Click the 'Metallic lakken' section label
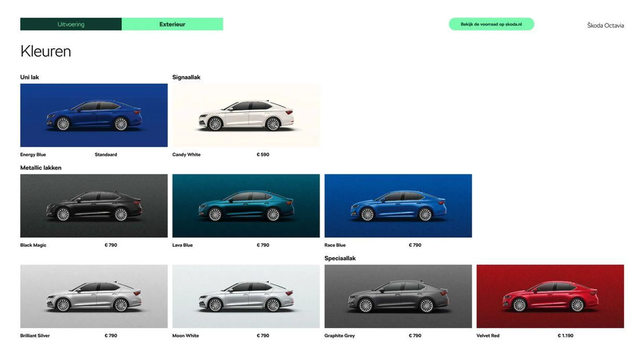This screenshot has height=362, width=644. (x=41, y=168)
